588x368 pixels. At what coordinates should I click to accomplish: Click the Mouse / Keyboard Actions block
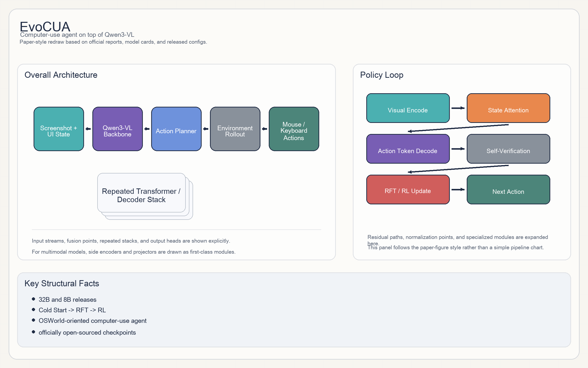click(x=294, y=129)
